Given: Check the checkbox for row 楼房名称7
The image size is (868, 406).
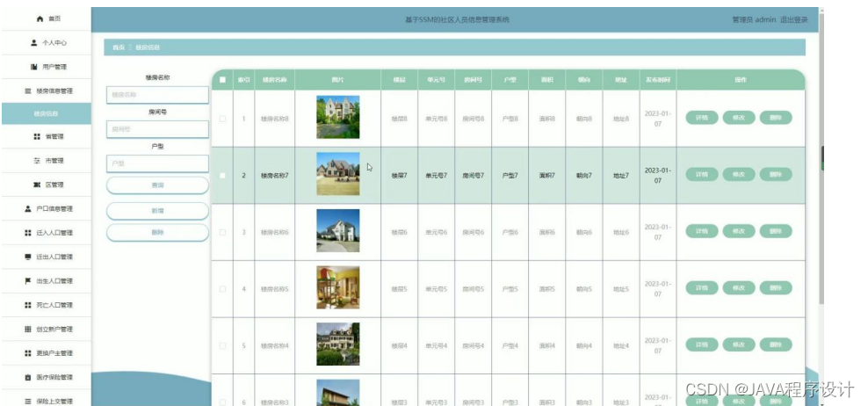Looking at the screenshot, I should coord(222,176).
